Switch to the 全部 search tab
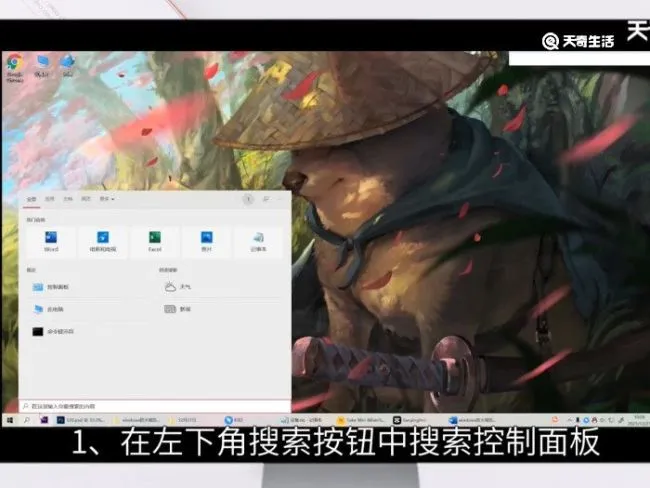This screenshot has height=488, width=650. point(32,199)
